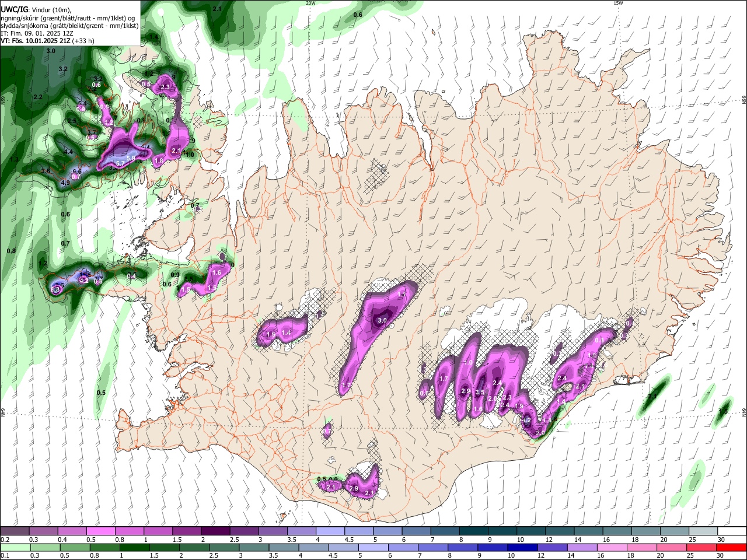Click the 5.7 precipitation value on the map
The width and height of the screenshot is (747, 560).
coord(120,163)
